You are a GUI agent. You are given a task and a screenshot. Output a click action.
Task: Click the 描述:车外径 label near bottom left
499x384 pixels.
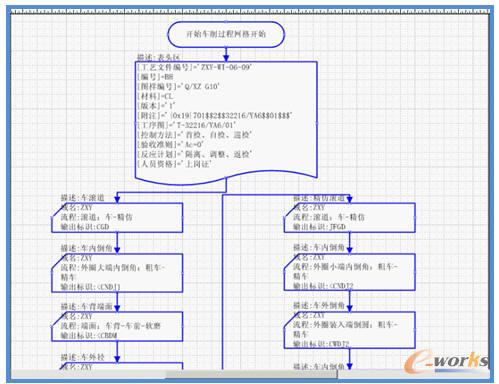click(82, 357)
